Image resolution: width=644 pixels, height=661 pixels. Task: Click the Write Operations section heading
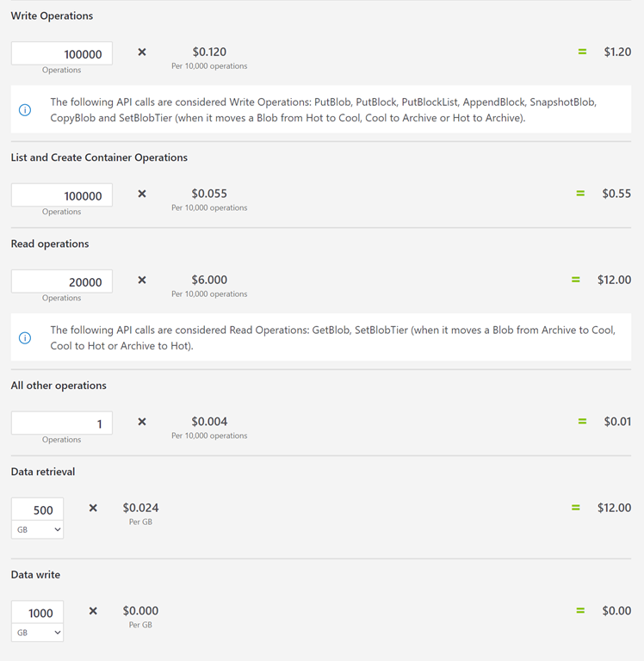pos(52,15)
